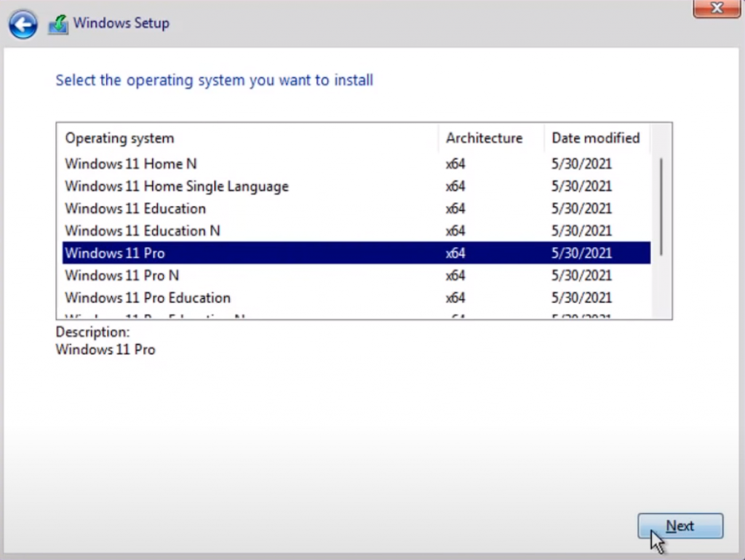Click the date in the Home Single Language row
The width and height of the screenshot is (745, 560).
tap(581, 186)
